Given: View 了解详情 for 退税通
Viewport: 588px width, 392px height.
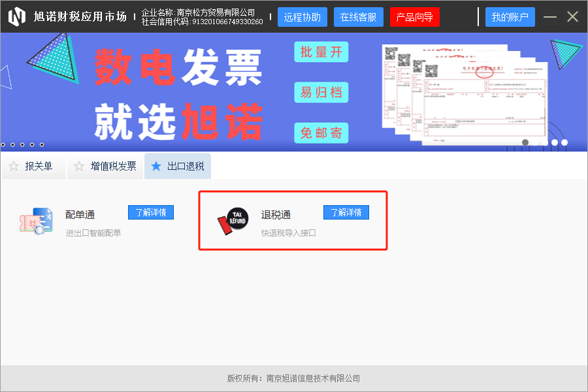Looking at the screenshot, I should click(x=346, y=212).
